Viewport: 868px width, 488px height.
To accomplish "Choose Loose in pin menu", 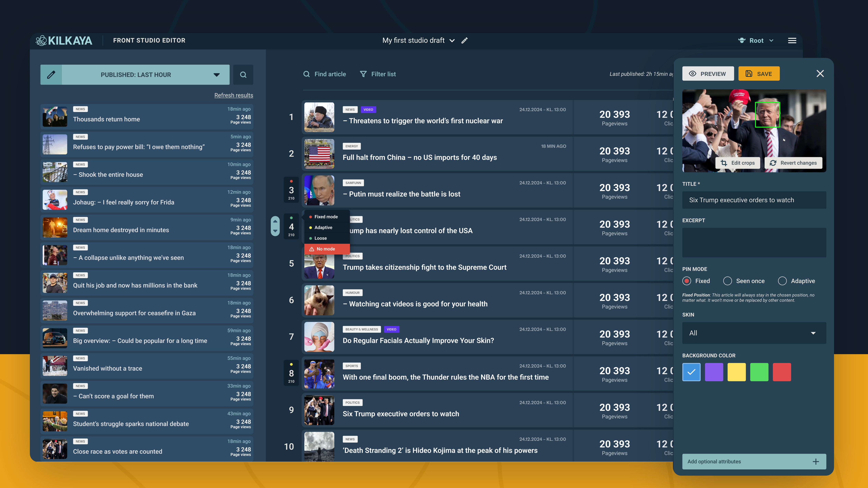I will pyautogui.click(x=327, y=238).
